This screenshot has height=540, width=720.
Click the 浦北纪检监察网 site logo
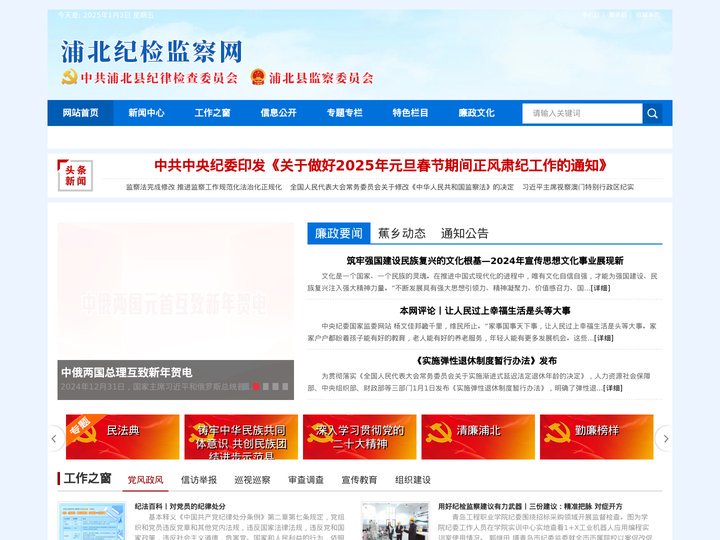[x=152, y=51]
